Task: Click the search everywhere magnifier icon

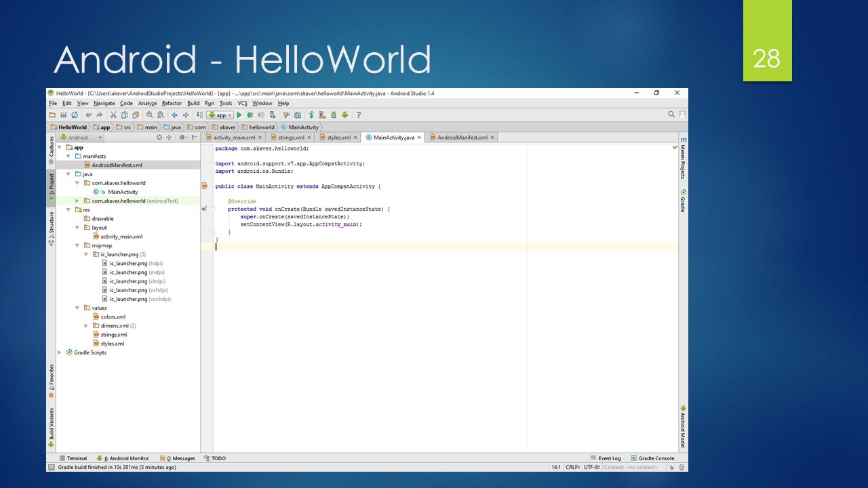Action: (671, 115)
